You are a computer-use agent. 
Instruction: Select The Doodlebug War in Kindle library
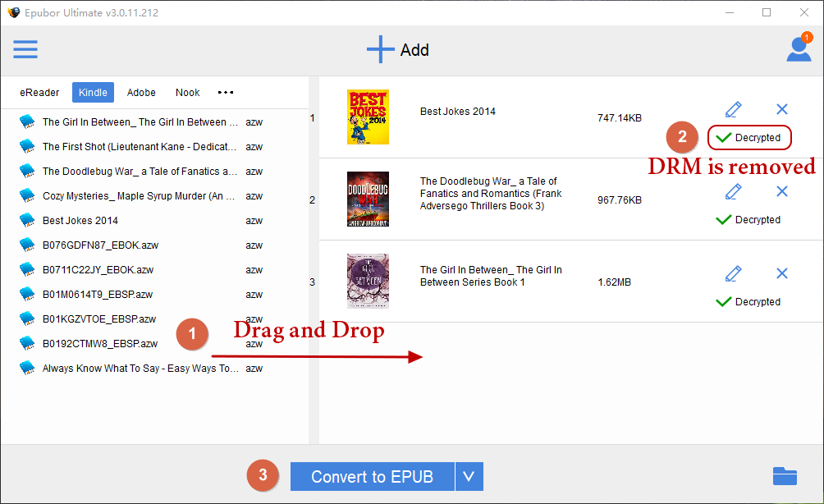click(x=141, y=172)
